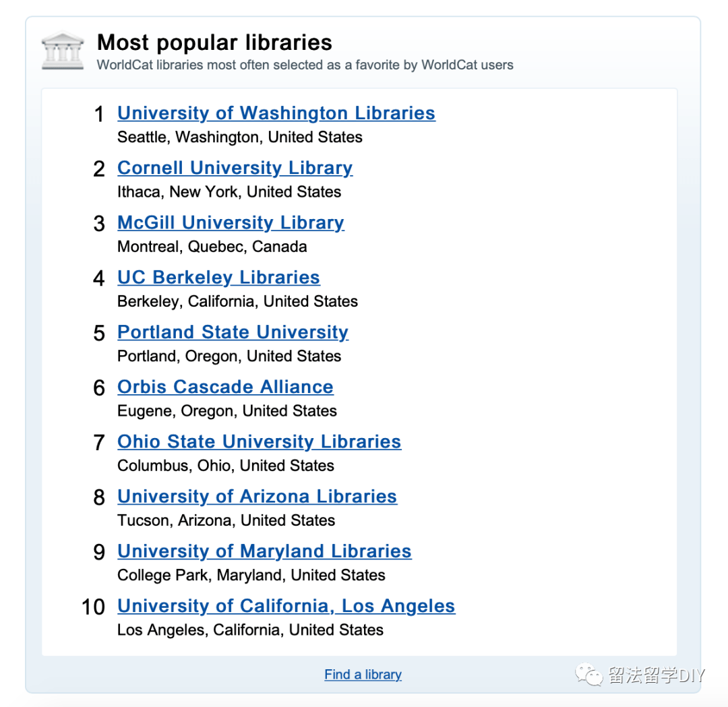This screenshot has height=707, width=728.
Task: Open Ohio State University Libraries link
Action: pos(259,441)
